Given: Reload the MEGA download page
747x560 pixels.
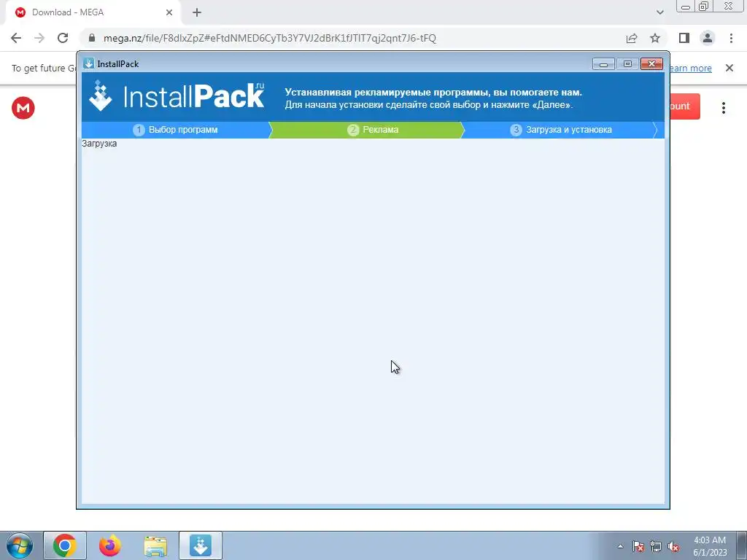Looking at the screenshot, I should click(x=63, y=38).
